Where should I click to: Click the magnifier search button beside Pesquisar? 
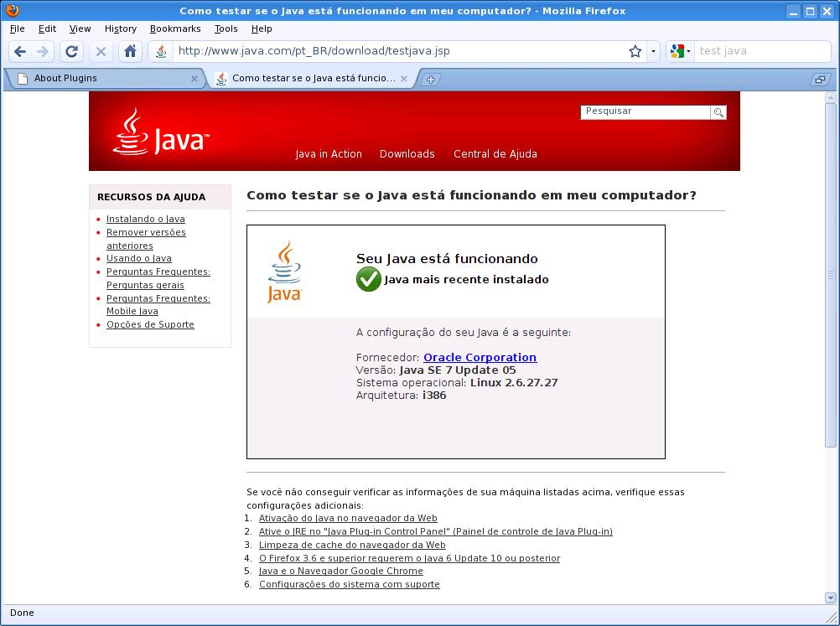[718, 112]
